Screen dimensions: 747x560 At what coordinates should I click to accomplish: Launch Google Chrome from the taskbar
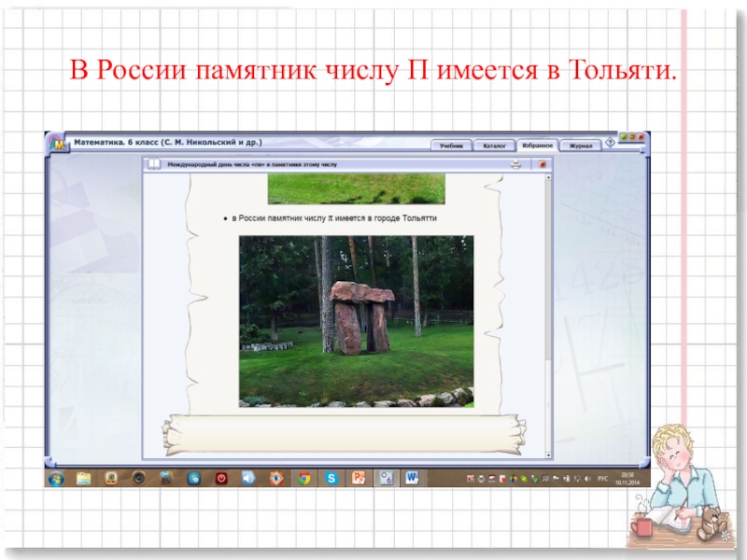[x=303, y=478]
